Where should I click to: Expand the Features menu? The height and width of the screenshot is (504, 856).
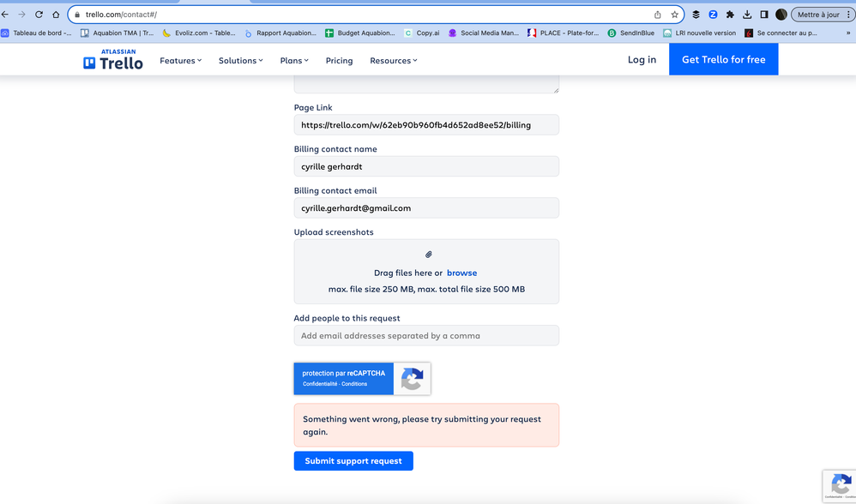point(181,61)
